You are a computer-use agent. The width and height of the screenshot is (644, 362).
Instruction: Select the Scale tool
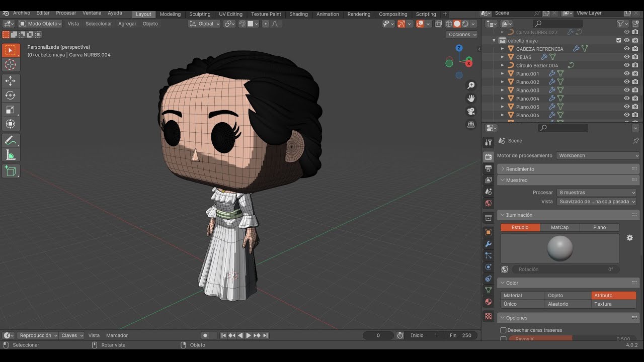[11, 110]
